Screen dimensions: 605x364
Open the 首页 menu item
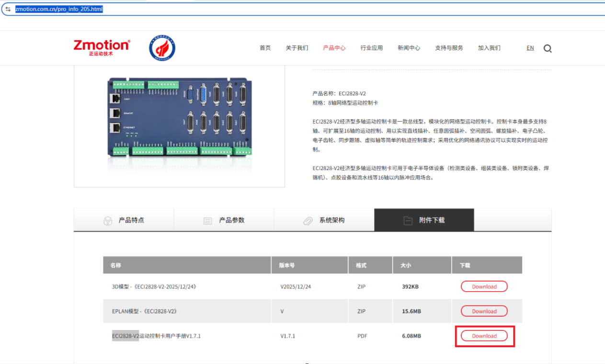(x=265, y=48)
